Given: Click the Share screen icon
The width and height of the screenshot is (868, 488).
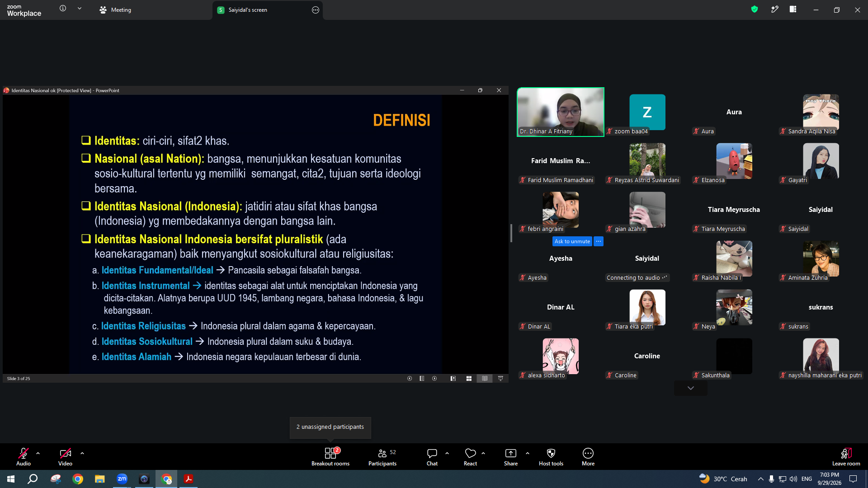Looking at the screenshot, I should (511, 453).
